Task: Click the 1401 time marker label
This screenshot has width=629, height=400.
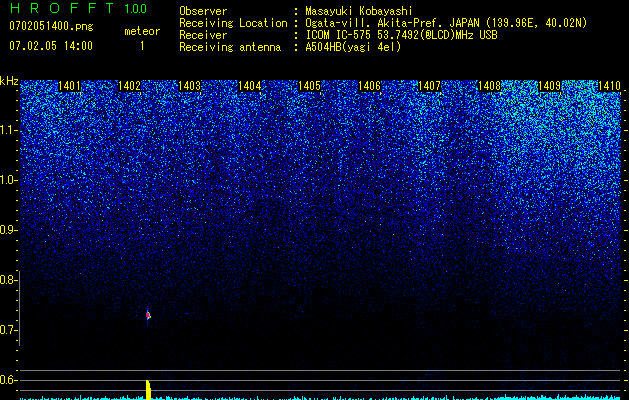Action: point(69,86)
